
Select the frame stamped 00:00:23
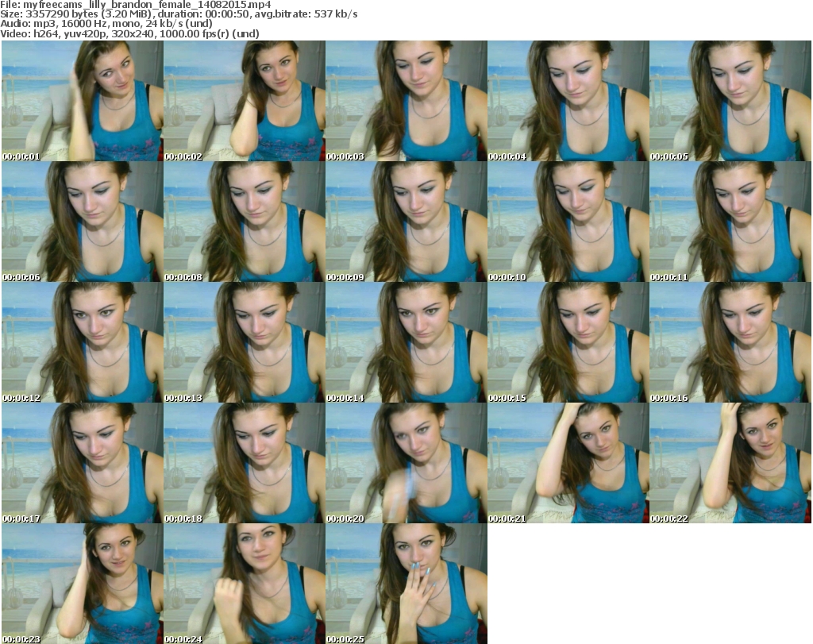(x=83, y=584)
